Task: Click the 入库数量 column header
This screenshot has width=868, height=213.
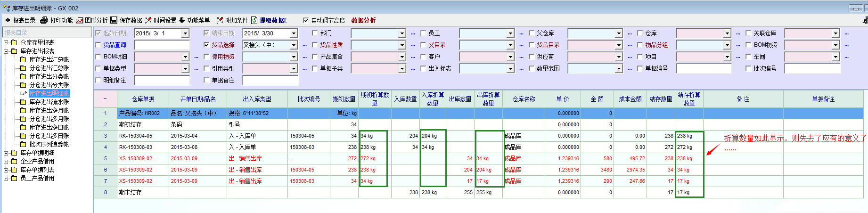Action: [405, 99]
